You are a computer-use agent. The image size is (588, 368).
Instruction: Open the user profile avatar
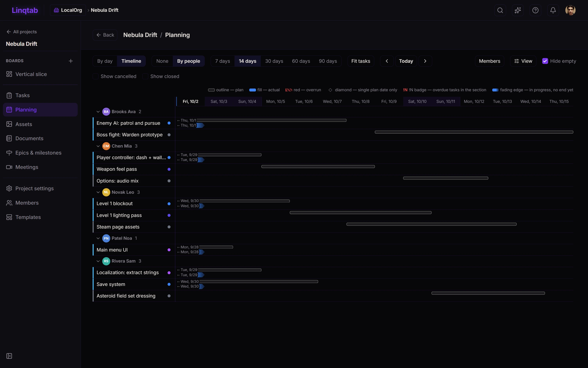click(x=570, y=10)
